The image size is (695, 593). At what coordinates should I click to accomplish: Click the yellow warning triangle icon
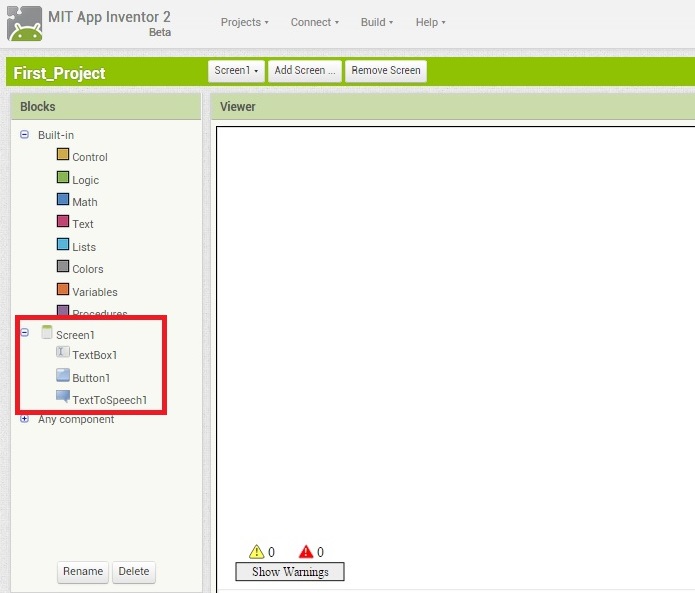257,551
